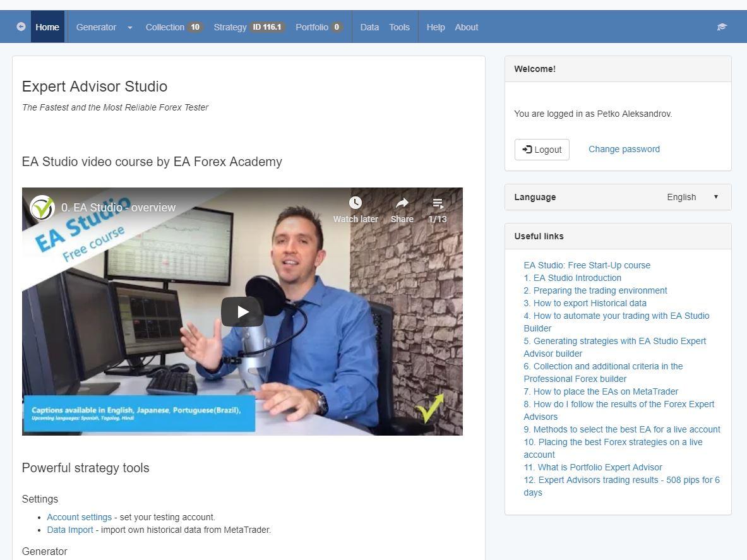Open 11. What is Portfolio Expert Advisor
The image size is (747, 560).
593,467
